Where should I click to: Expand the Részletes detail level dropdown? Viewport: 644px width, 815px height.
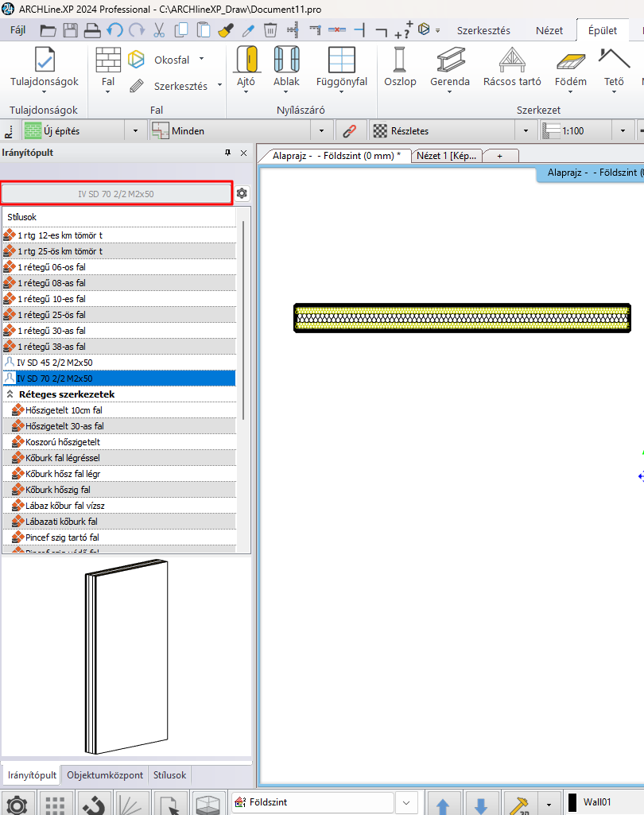coord(525,131)
